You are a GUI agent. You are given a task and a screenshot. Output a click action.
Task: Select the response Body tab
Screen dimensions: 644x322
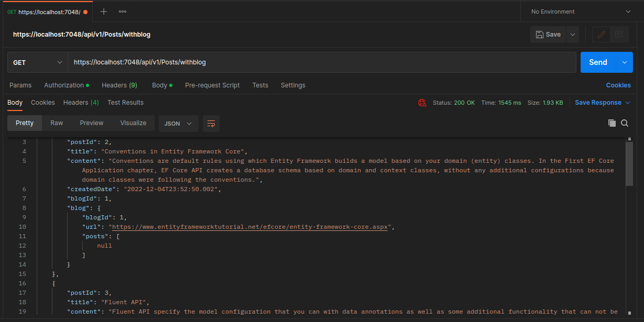15,103
